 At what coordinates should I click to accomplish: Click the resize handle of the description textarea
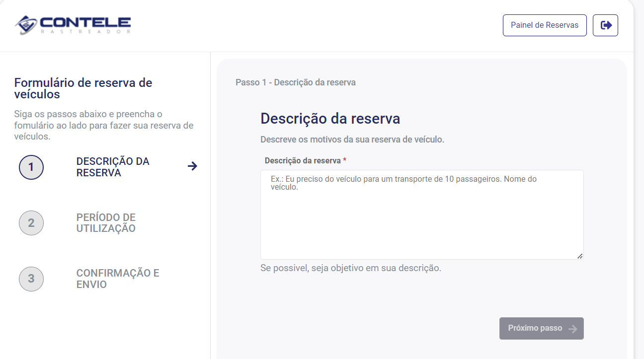580,256
